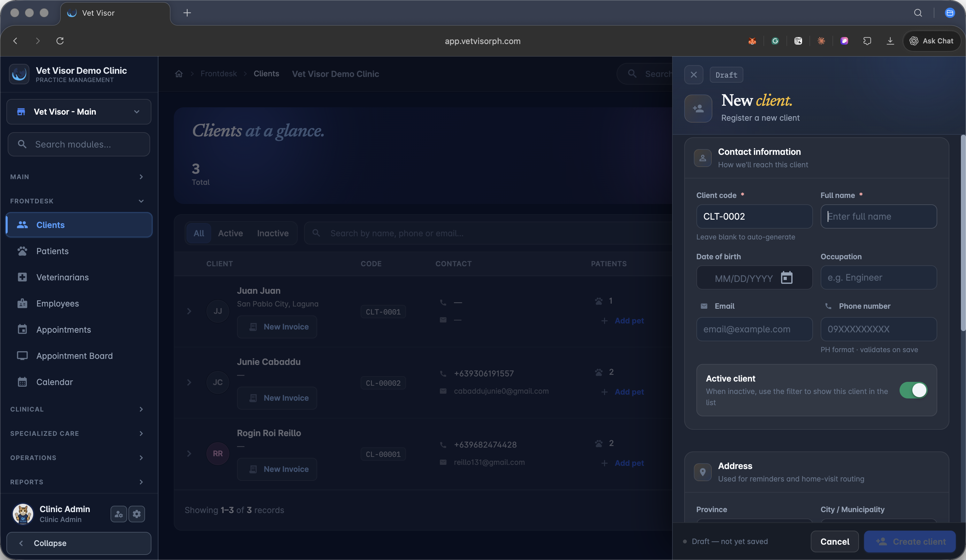Click New Invoice for Junie Cabaddu

(x=277, y=398)
